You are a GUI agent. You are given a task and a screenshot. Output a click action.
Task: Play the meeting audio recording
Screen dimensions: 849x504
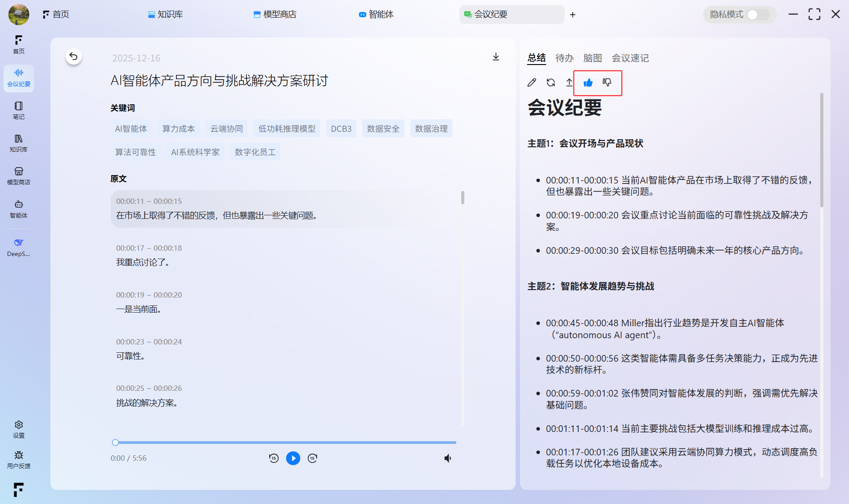coord(293,458)
